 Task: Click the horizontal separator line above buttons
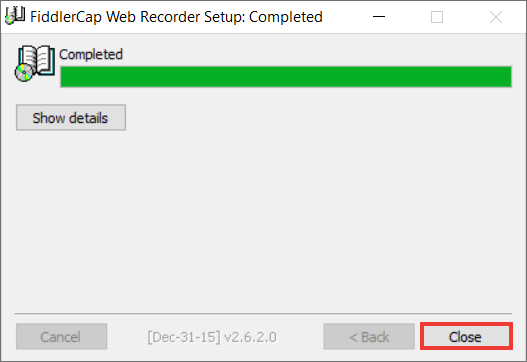tap(264, 314)
